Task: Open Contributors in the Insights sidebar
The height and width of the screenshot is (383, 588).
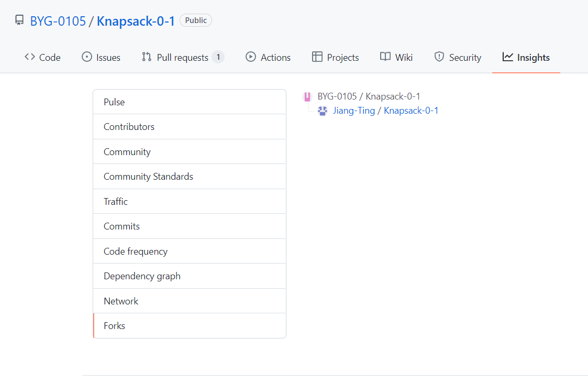Action: pos(190,127)
